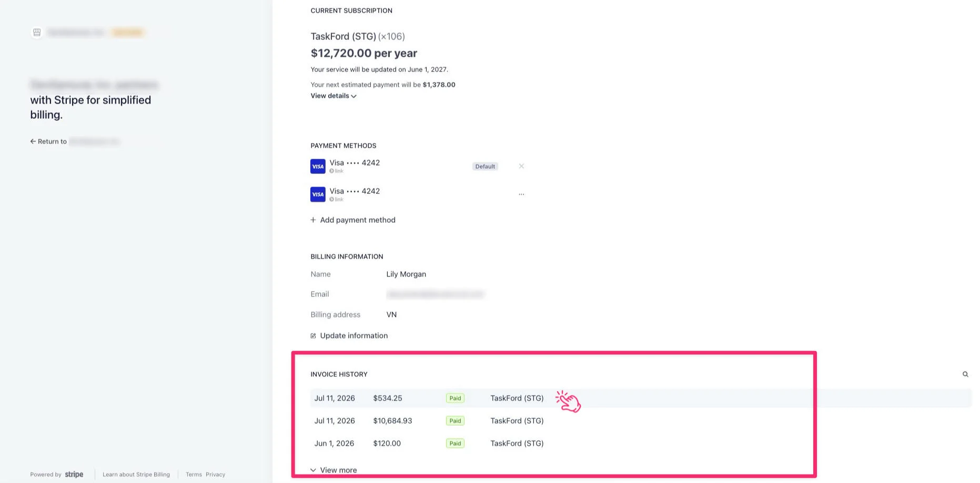Click the Jun 1, 2026 invoice date
The width and height of the screenshot is (980, 483).
click(x=334, y=444)
